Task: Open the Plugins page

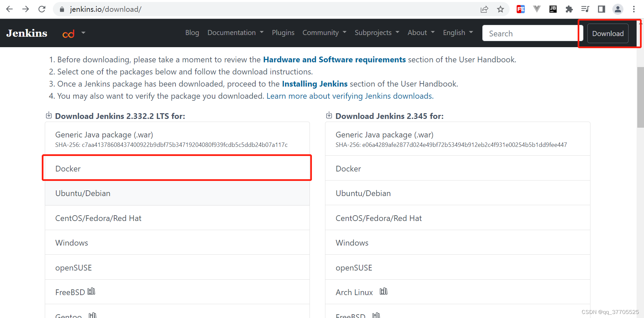Action: 283,33
